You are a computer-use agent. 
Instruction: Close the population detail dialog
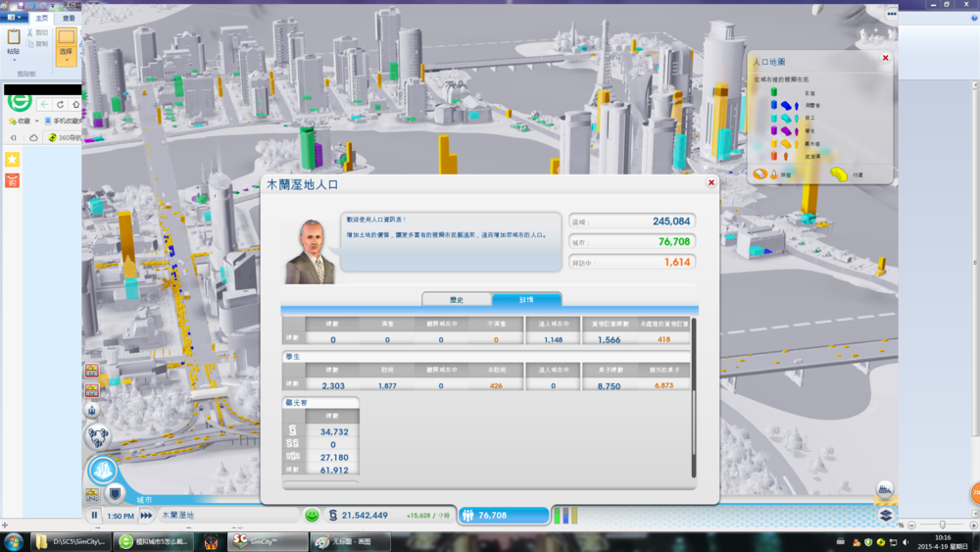[710, 182]
